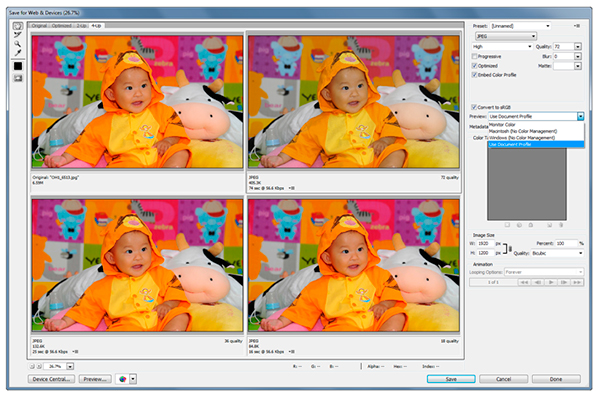Image resolution: width=600 pixels, height=398 pixels.
Task: Select the 36 quality JPEG preview pane
Action: 137,265
